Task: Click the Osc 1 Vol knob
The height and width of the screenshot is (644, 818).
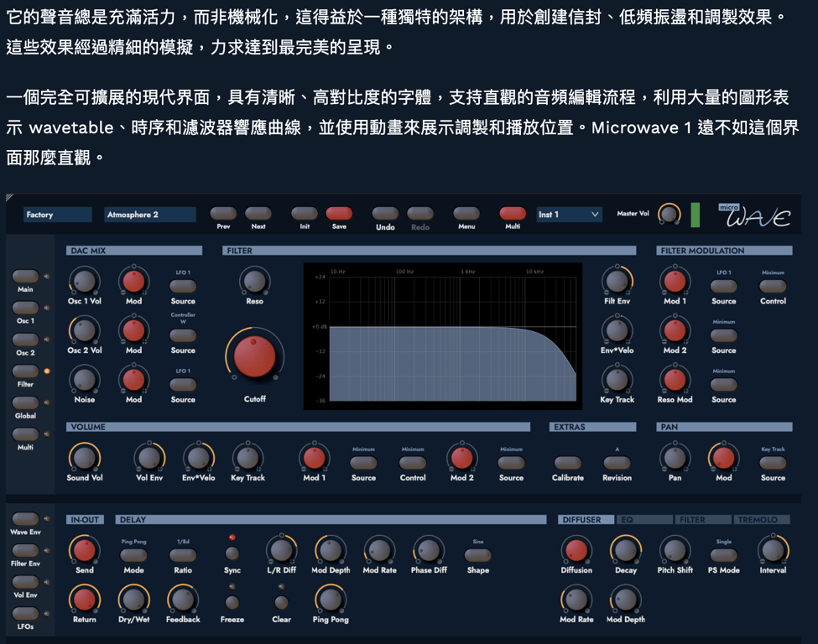Action: pyautogui.click(x=85, y=282)
